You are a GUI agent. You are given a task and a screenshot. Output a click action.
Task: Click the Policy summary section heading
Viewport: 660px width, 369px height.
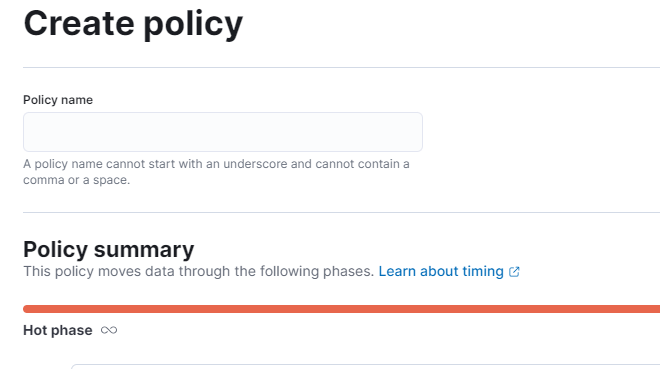(109, 249)
